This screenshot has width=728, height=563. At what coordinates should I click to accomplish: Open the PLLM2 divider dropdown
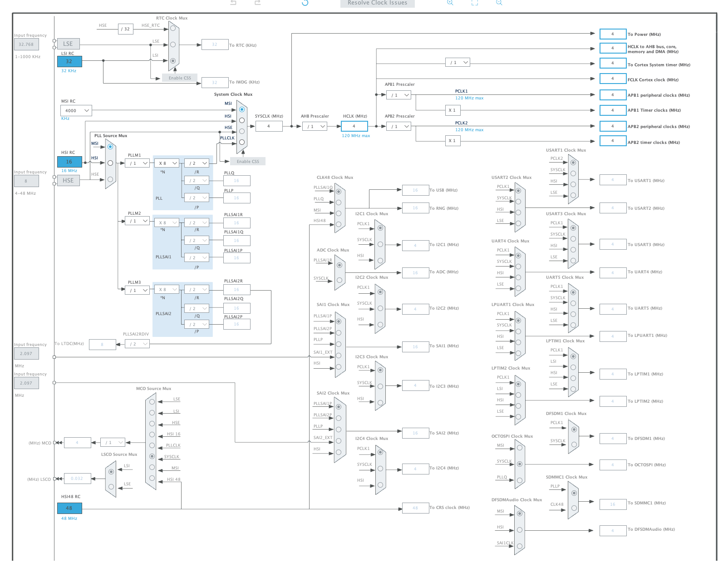(137, 221)
